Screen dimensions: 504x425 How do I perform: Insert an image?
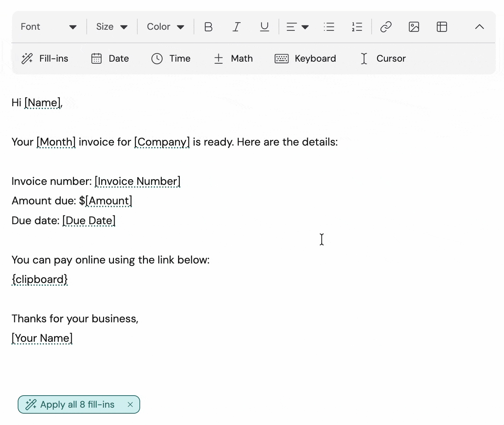(x=414, y=27)
